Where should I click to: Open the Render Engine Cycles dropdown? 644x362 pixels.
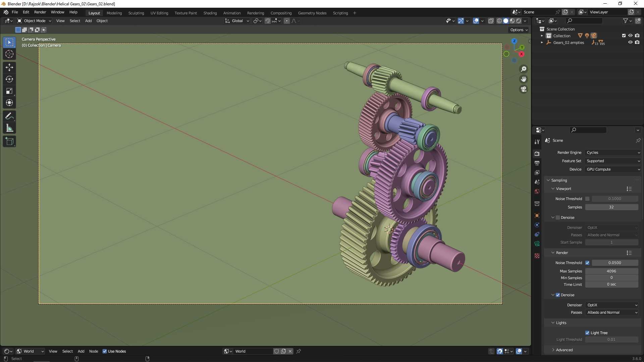click(613, 153)
